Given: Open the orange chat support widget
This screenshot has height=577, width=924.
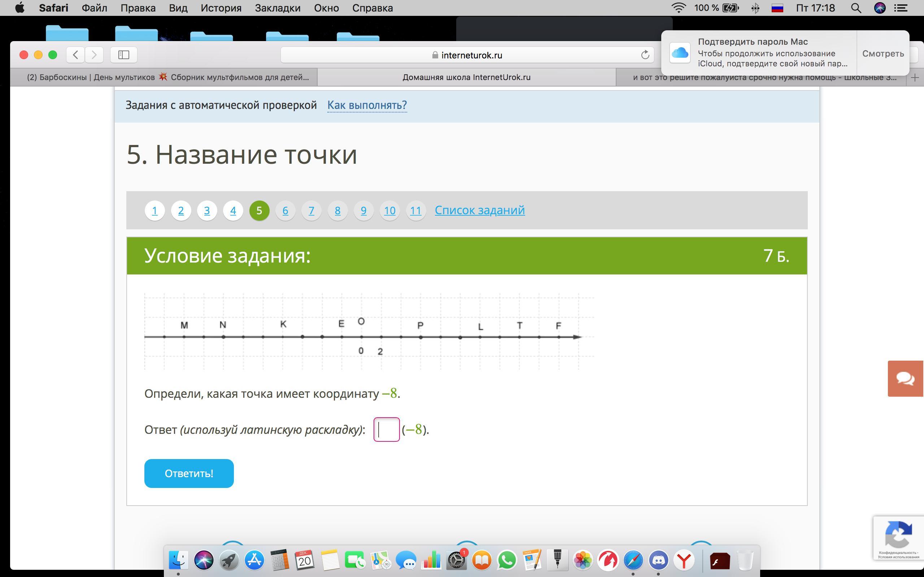Looking at the screenshot, I should tap(905, 379).
